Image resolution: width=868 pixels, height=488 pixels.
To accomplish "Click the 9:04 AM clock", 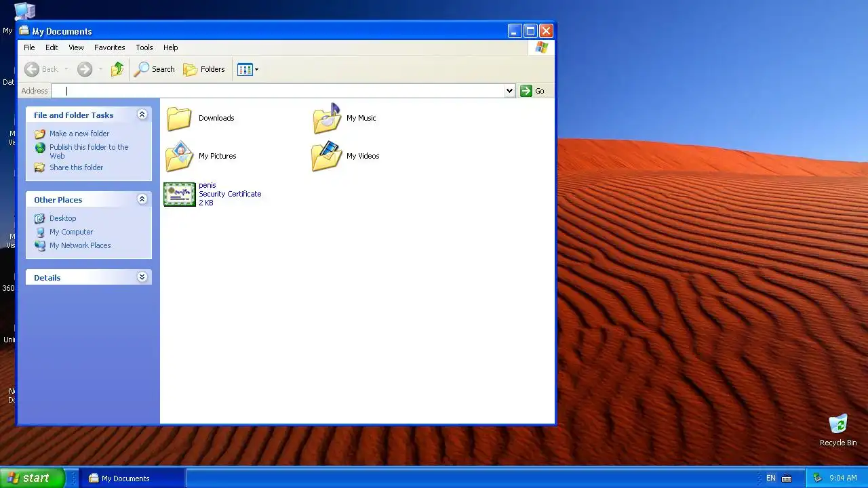I will tap(843, 478).
